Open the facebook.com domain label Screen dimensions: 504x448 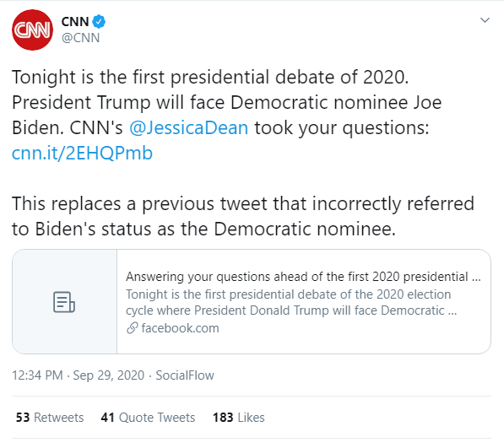[180, 328]
